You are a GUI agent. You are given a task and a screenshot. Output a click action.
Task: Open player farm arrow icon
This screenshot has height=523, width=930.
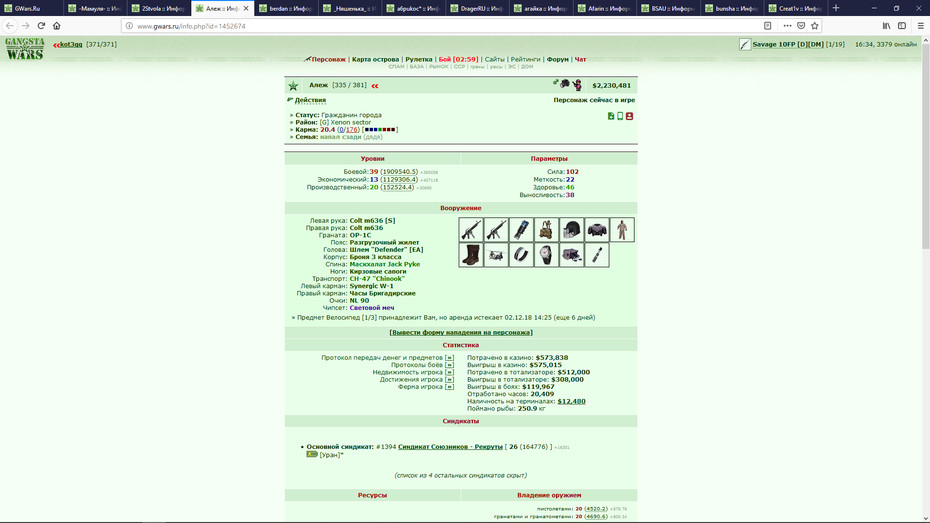pos(449,387)
